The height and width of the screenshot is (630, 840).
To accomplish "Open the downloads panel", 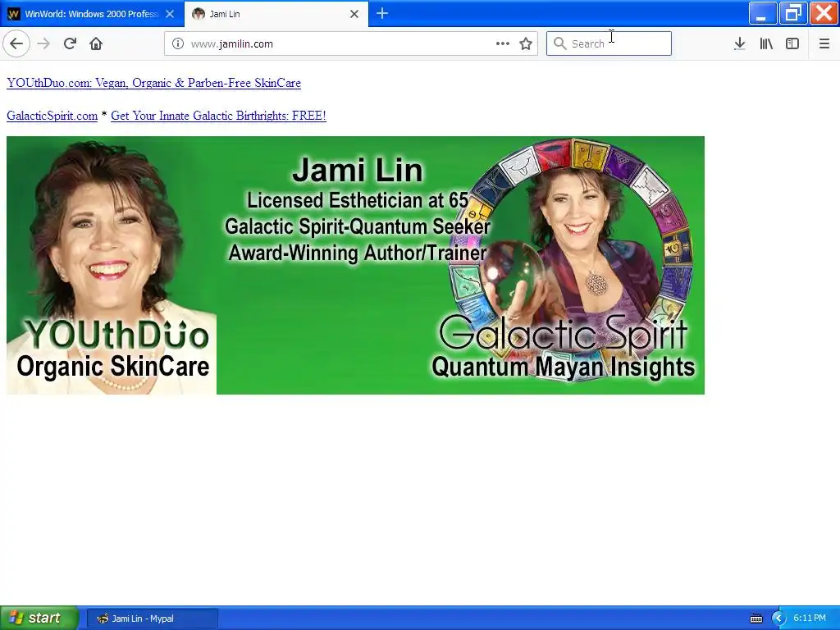I will 739,43.
